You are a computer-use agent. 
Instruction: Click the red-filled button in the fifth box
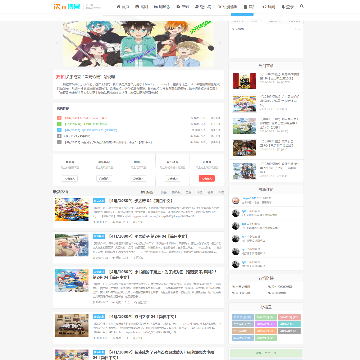tap(207, 179)
